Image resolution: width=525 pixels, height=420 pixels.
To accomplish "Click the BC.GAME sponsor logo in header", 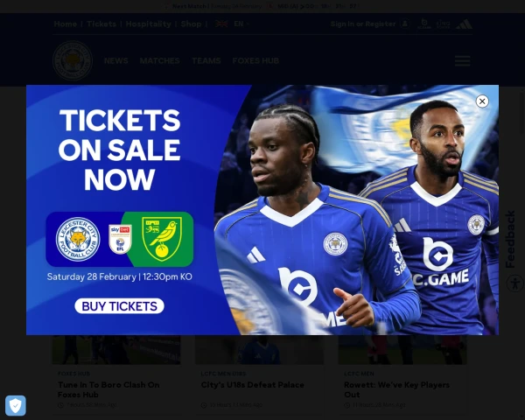I will coord(424,24).
